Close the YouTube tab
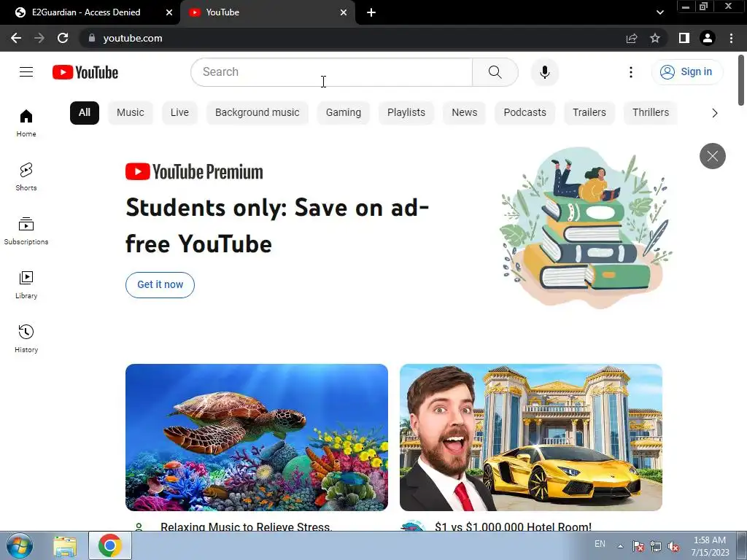This screenshot has width=747, height=560. (344, 12)
